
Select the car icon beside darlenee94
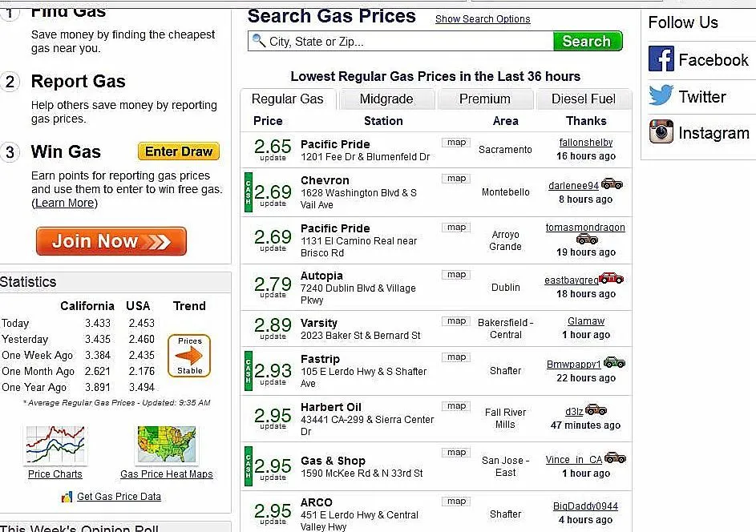point(612,184)
